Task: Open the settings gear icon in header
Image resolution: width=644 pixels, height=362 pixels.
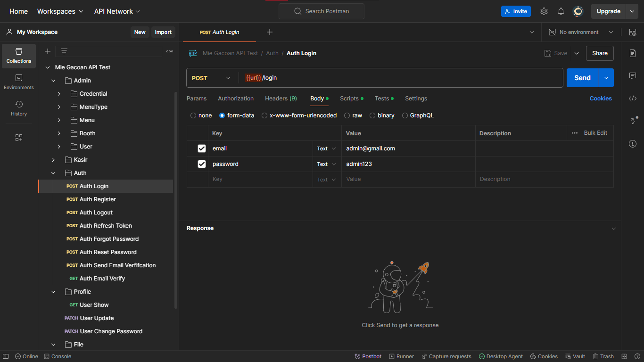Action: (x=544, y=11)
